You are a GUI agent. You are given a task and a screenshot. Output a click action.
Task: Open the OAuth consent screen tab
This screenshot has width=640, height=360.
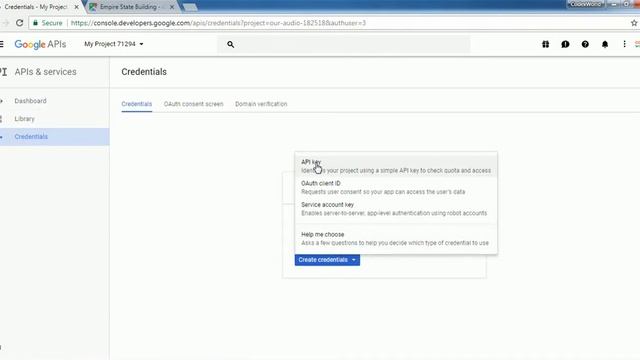tap(193, 104)
